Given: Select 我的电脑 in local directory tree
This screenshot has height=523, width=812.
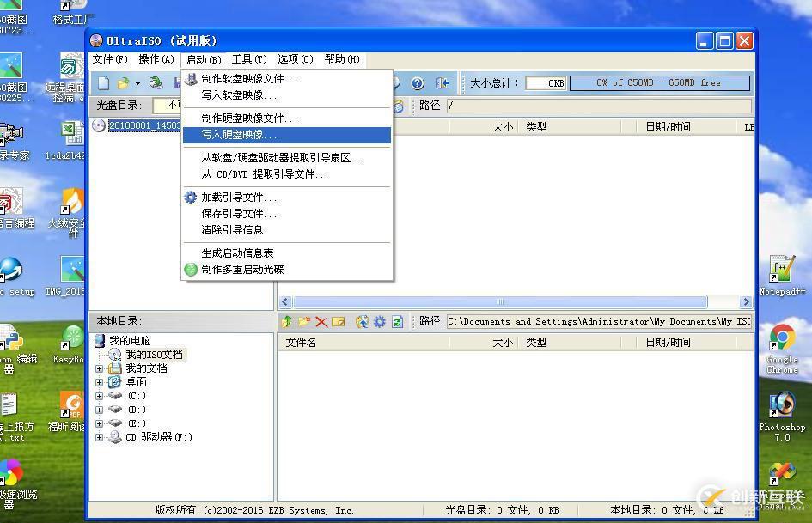Looking at the screenshot, I should click(130, 341).
